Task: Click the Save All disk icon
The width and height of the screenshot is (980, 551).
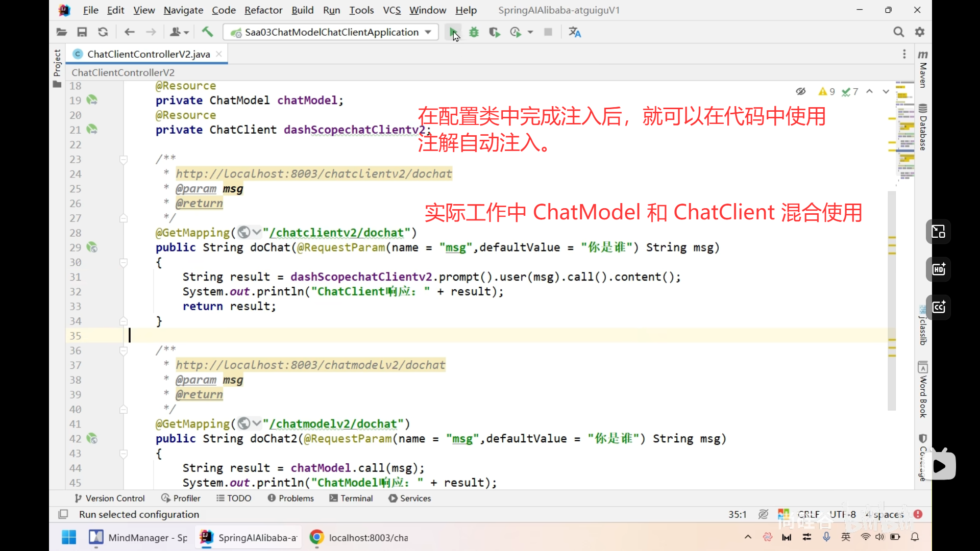Action: [82, 32]
